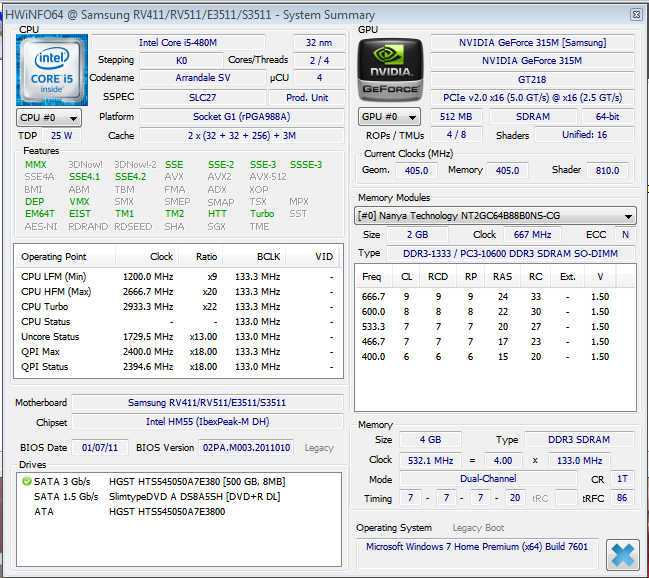The width and height of the screenshot is (649, 578).
Task: Click the 32 nm process field
Action: point(319,43)
